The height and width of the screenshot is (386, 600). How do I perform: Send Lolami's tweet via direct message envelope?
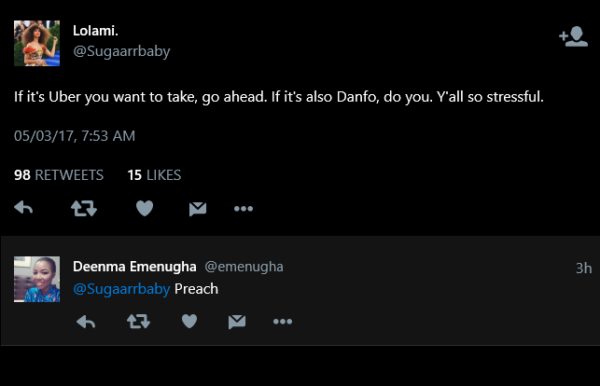click(x=198, y=209)
